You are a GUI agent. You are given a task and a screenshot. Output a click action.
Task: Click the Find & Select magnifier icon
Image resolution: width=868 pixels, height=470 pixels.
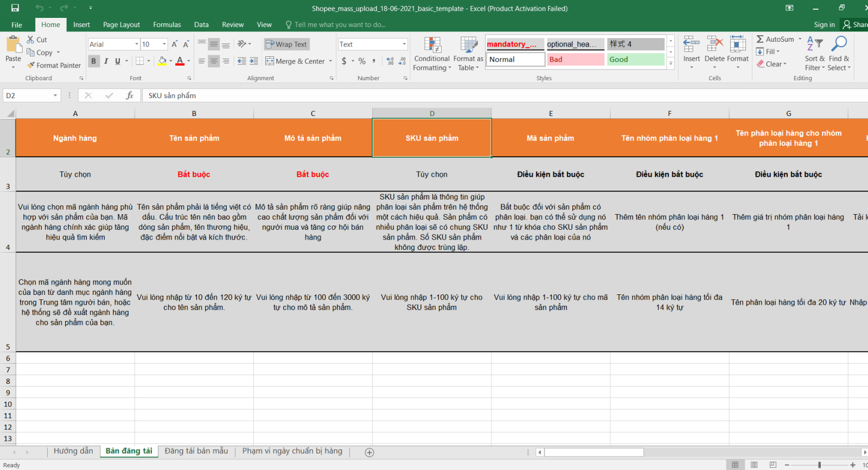pyautogui.click(x=839, y=44)
